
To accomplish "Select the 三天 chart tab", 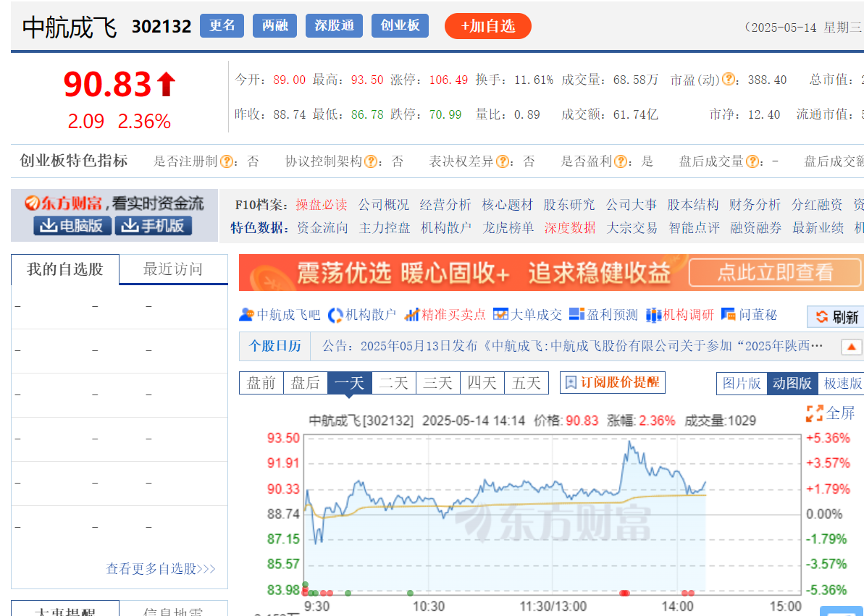I will pos(438,383).
